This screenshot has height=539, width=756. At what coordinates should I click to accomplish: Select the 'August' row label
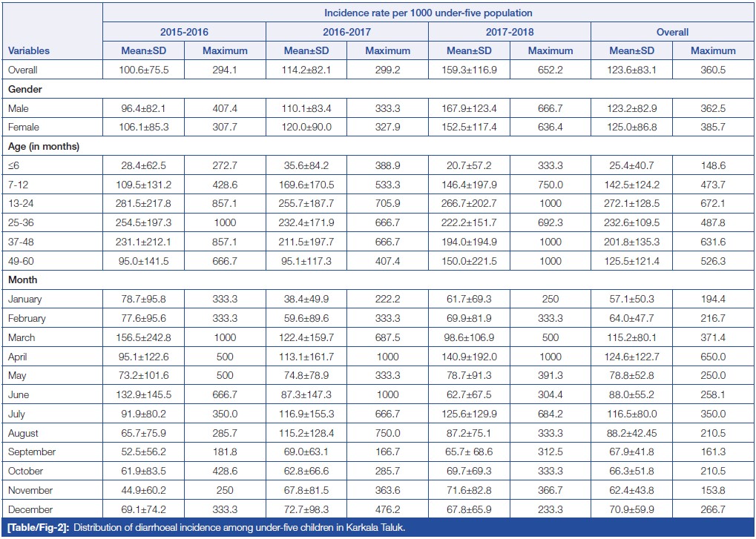[x=24, y=433]
